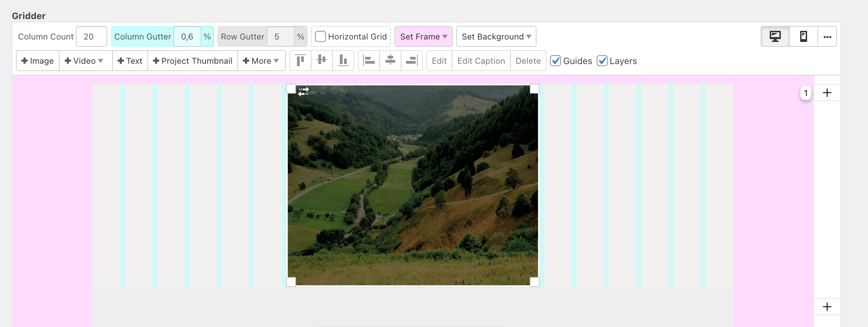Screen dimensions: 868x327
Task: Select the landscape image in the grid
Action: (x=413, y=185)
